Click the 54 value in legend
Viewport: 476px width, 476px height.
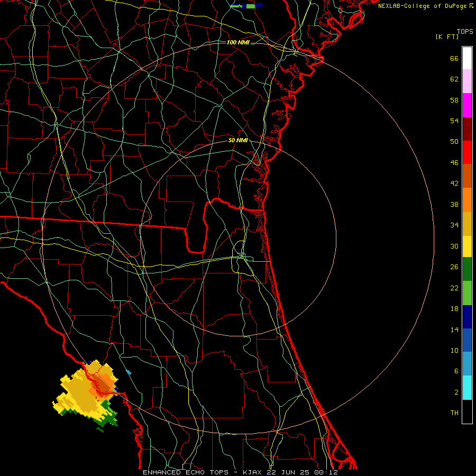(454, 121)
